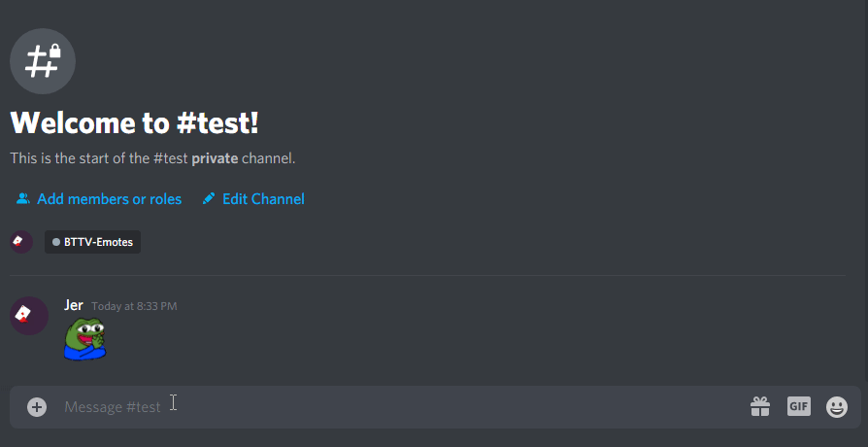Viewport: 868px width, 447px height.
Task: Open the emoji picker smiley
Action: (x=837, y=407)
